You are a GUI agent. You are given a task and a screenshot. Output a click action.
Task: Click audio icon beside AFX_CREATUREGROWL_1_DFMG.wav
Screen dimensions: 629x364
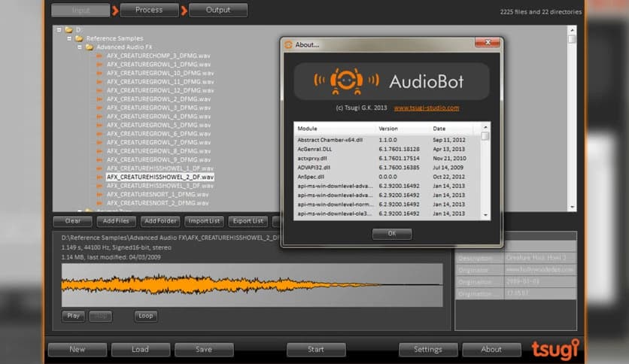click(x=99, y=64)
